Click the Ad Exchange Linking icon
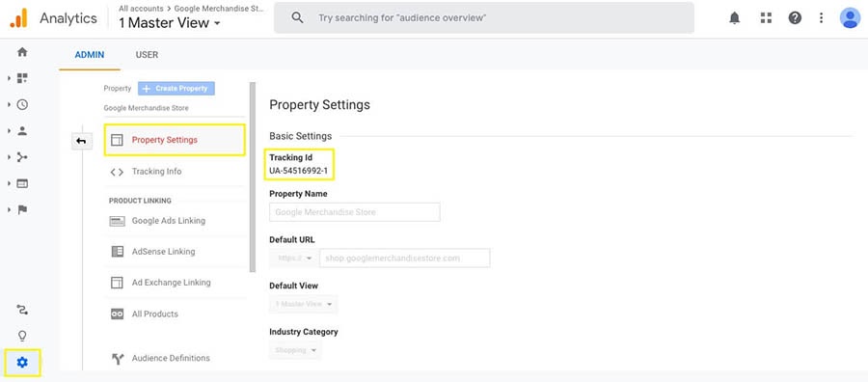The image size is (868, 382). (117, 283)
